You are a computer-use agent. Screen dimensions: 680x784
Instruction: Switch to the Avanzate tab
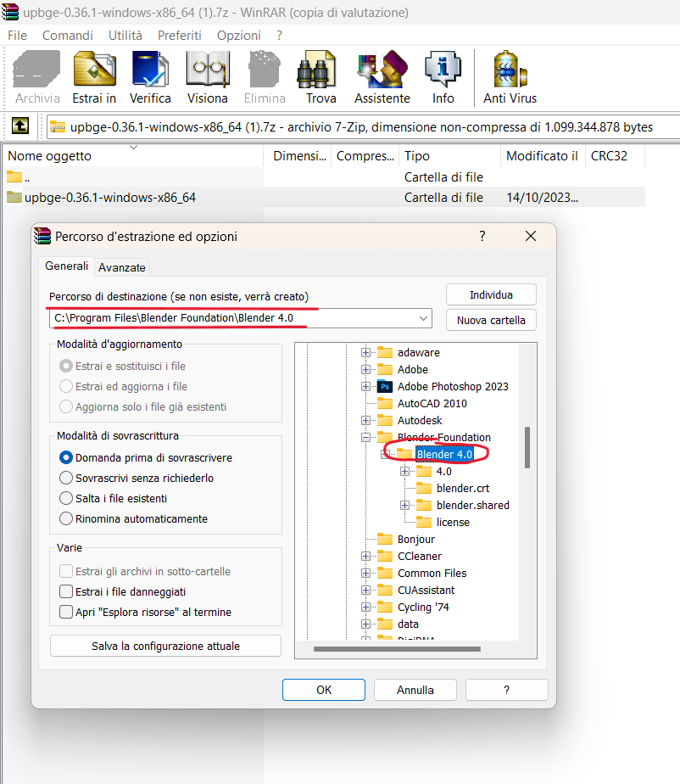pyautogui.click(x=122, y=267)
